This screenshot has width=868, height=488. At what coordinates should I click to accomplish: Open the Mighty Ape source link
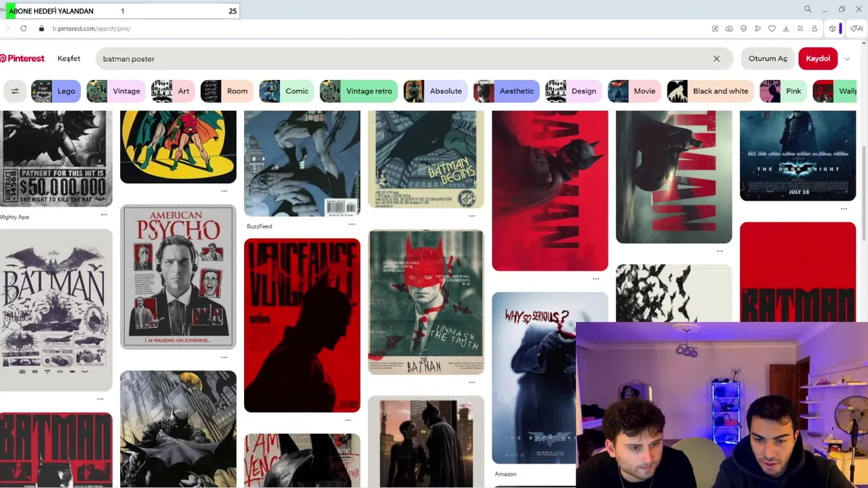coord(15,217)
